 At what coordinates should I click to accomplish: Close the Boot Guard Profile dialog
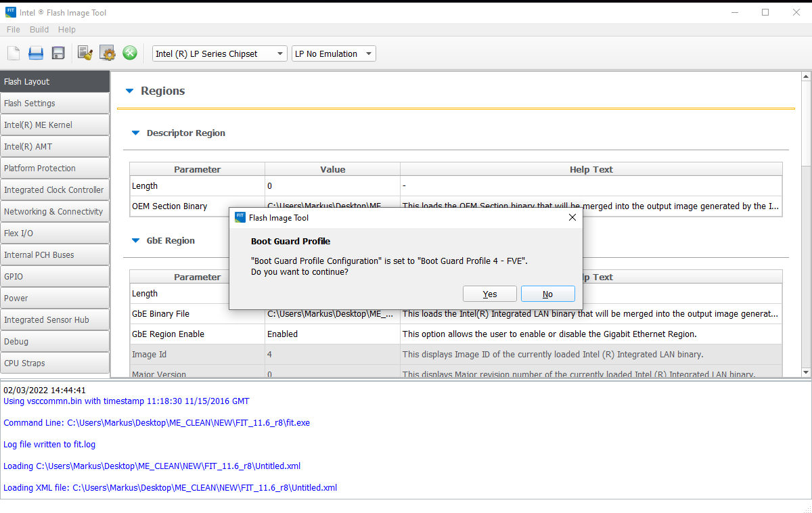(572, 217)
